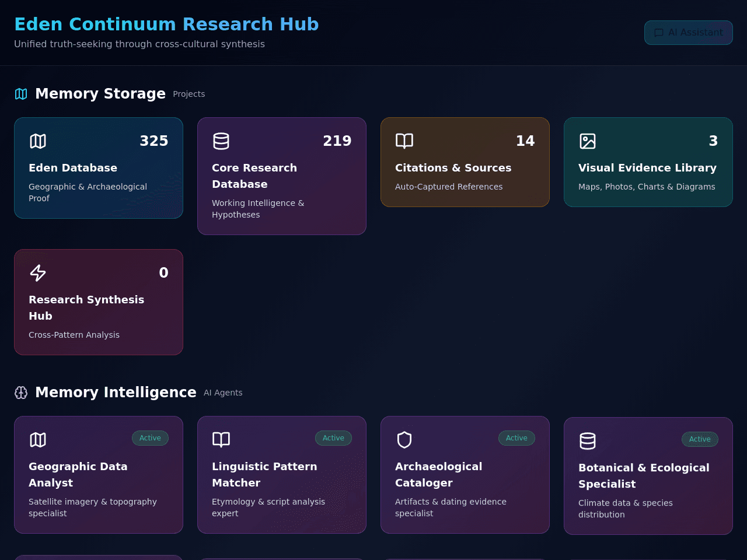Image resolution: width=747 pixels, height=560 pixels.
Task: Click the image icon on Visual Evidence Library
Action: [588, 141]
